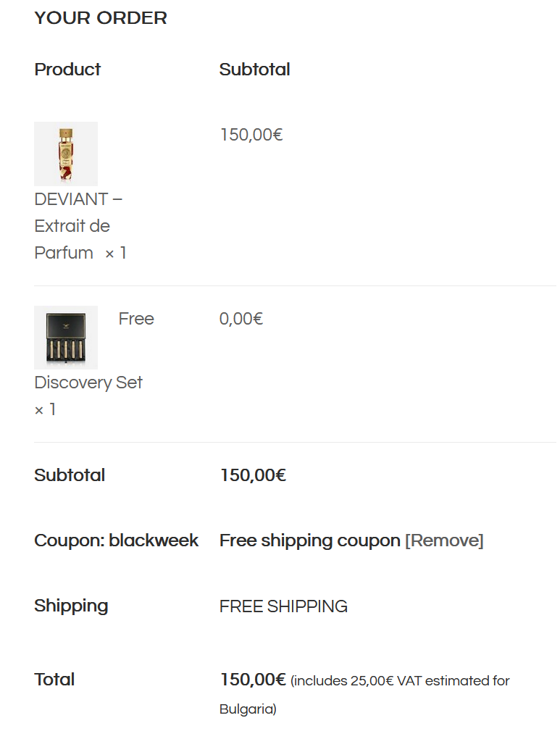
Task: Click the 0,00€ Discovery Set price
Action: (x=241, y=319)
